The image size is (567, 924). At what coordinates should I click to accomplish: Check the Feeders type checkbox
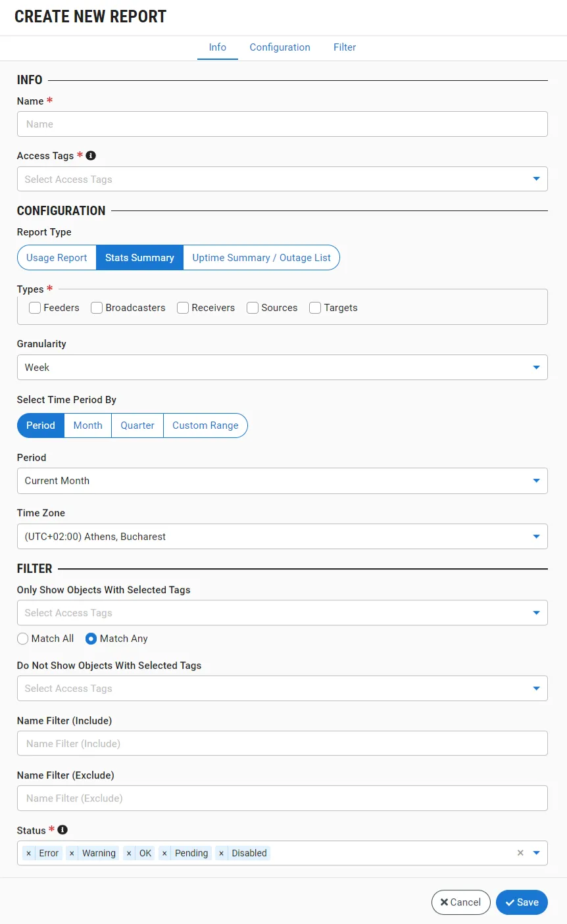click(35, 308)
